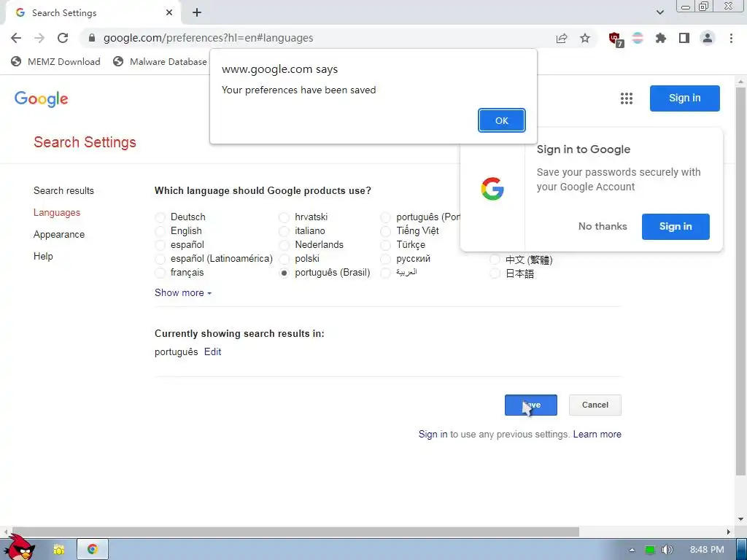Decline with No thanks in sign-in popup
This screenshot has height=560, width=747.
coord(603,226)
